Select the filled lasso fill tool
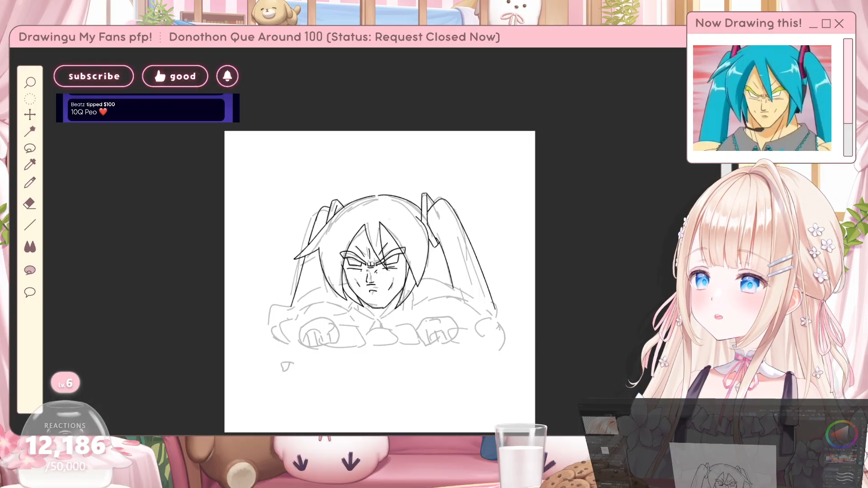The height and width of the screenshot is (488, 868). click(30, 270)
